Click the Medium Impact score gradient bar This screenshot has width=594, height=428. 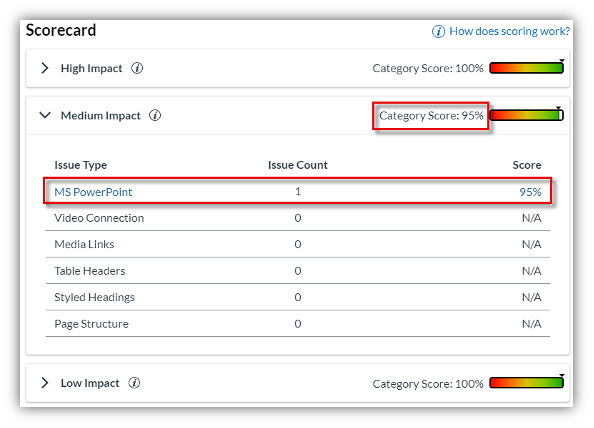tap(527, 115)
